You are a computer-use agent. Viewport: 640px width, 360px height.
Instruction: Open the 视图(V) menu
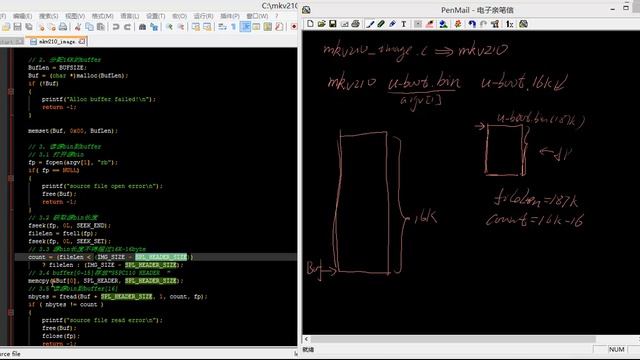[75, 16]
